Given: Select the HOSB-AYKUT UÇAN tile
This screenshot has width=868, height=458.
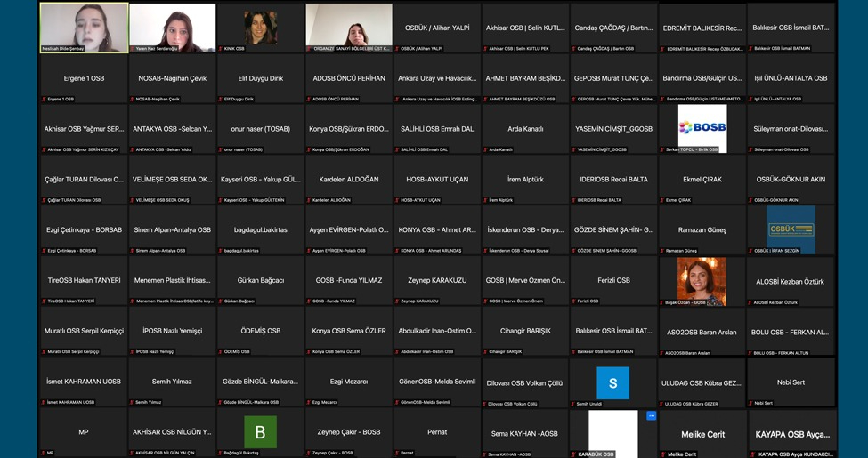Looking at the screenshot, I should [x=437, y=180].
